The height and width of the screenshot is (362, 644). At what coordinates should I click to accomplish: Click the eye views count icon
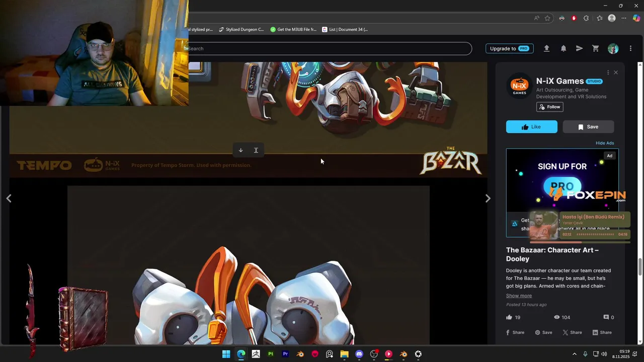click(557, 317)
